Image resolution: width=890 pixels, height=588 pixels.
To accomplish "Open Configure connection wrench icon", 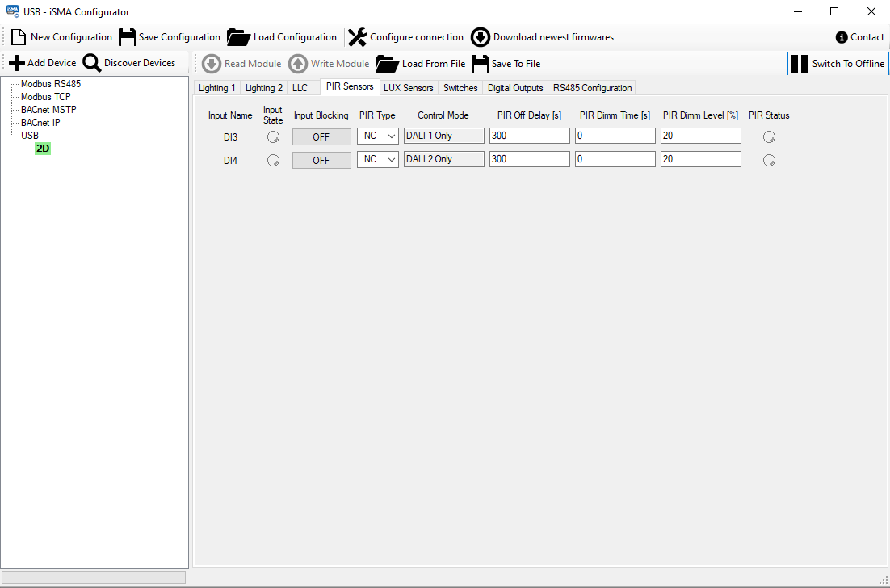I will [x=358, y=37].
